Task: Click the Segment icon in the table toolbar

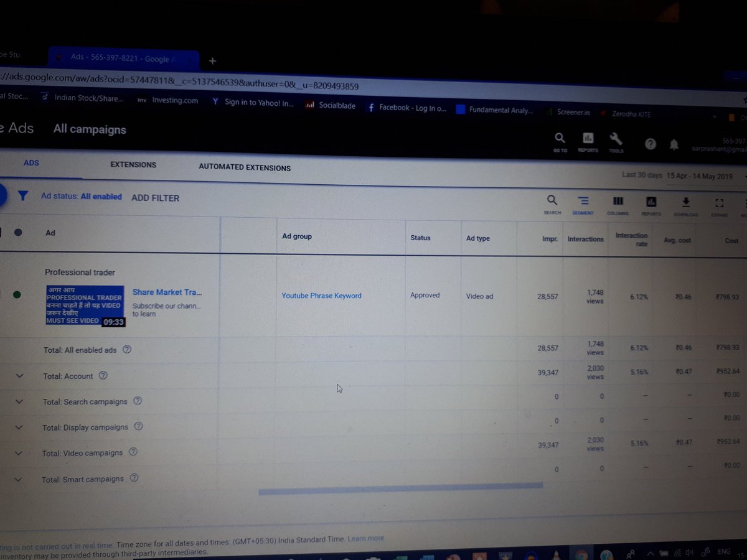Action: 583,202
